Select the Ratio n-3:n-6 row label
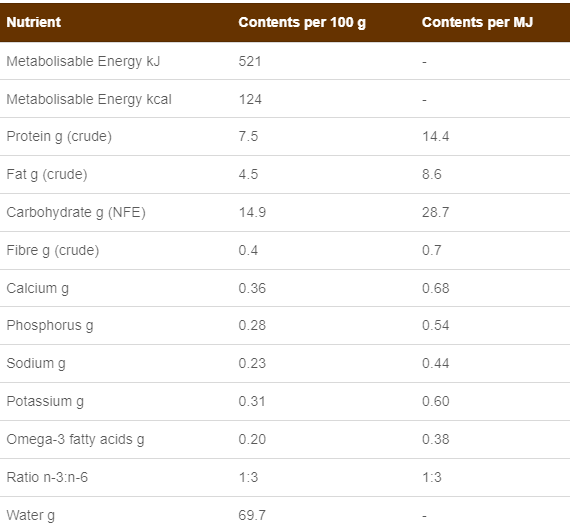The height and width of the screenshot is (530, 570). [47, 477]
